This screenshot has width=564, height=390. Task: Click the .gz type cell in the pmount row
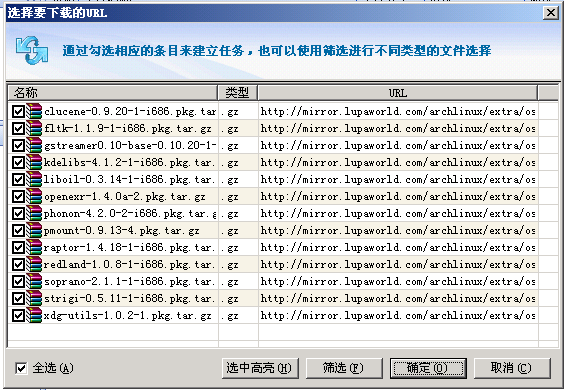pyautogui.click(x=238, y=231)
